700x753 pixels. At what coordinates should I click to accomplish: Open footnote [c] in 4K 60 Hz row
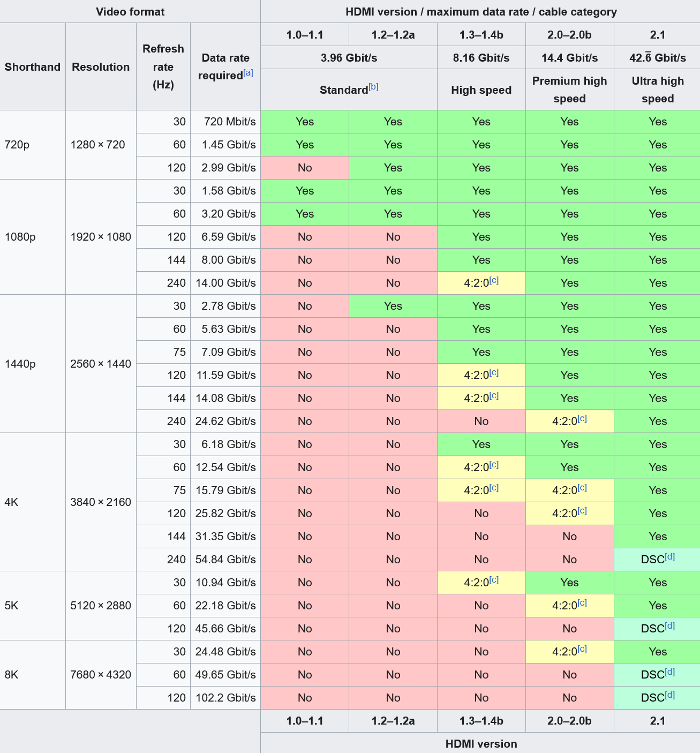[494, 464]
